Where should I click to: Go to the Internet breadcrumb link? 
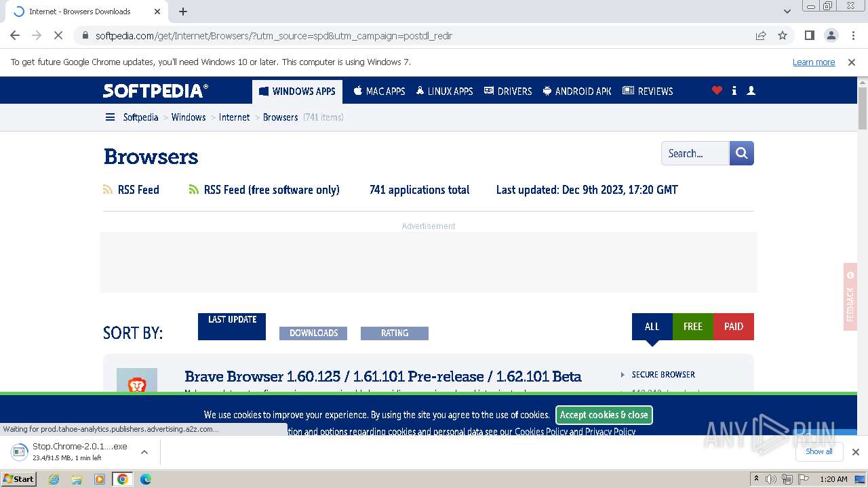[x=235, y=117]
